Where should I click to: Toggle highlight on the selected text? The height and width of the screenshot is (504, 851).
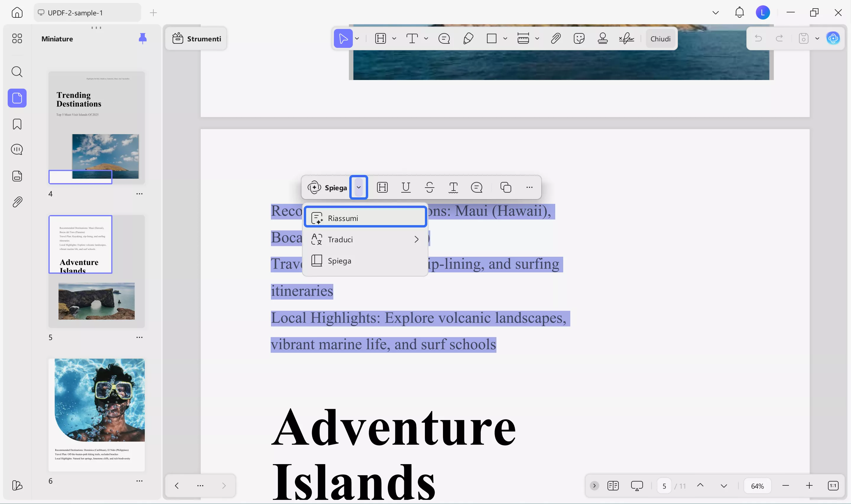point(382,187)
